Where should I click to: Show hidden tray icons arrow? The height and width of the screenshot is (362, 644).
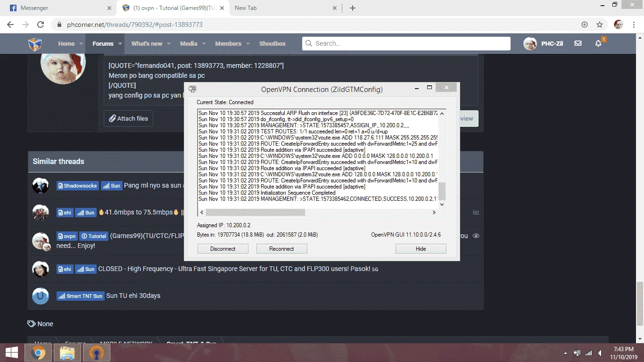[x=566, y=353]
